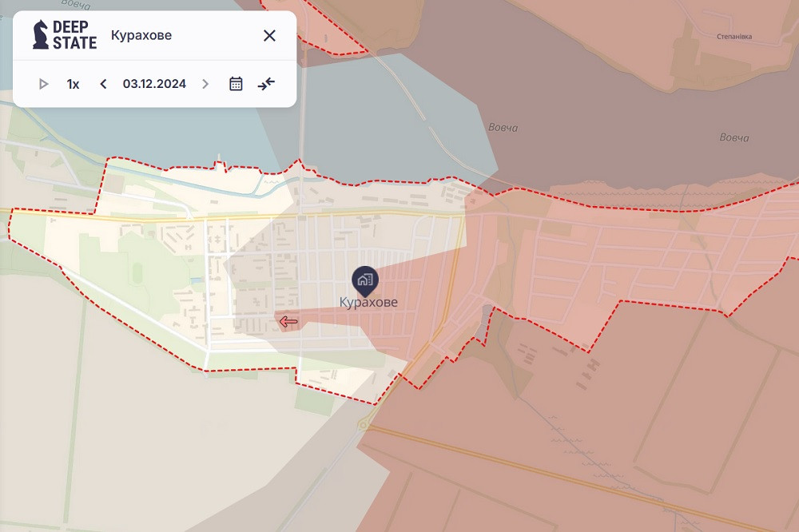The width and height of the screenshot is (799, 532).
Task: Select the Курахове title in the panel
Action: coord(141,35)
